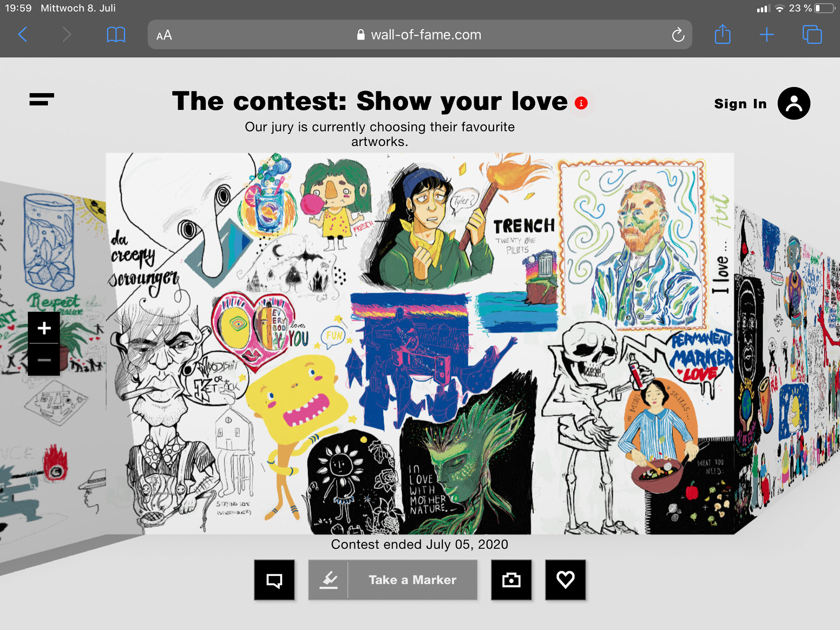Like the wall with heart button

(565, 580)
